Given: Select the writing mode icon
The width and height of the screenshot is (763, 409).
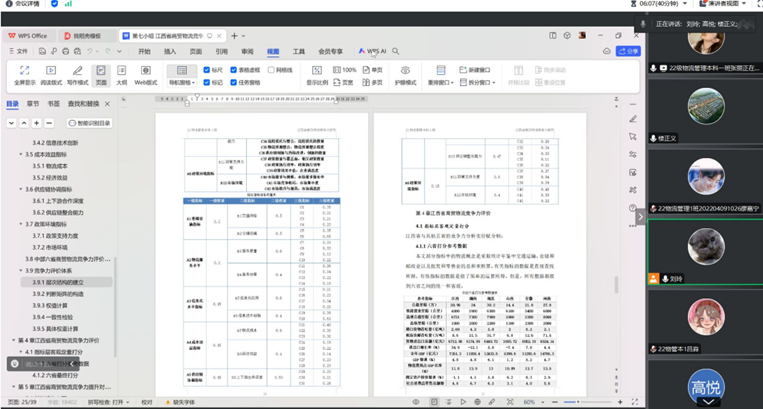Looking at the screenshot, I should pos(77,75).
